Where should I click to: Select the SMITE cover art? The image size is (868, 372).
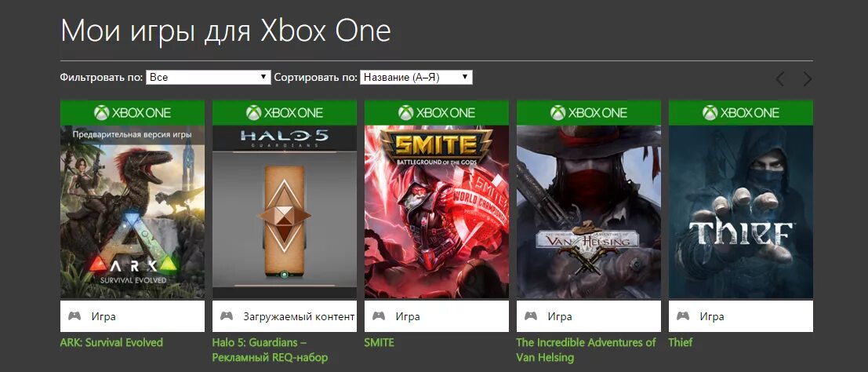[437, 212]
